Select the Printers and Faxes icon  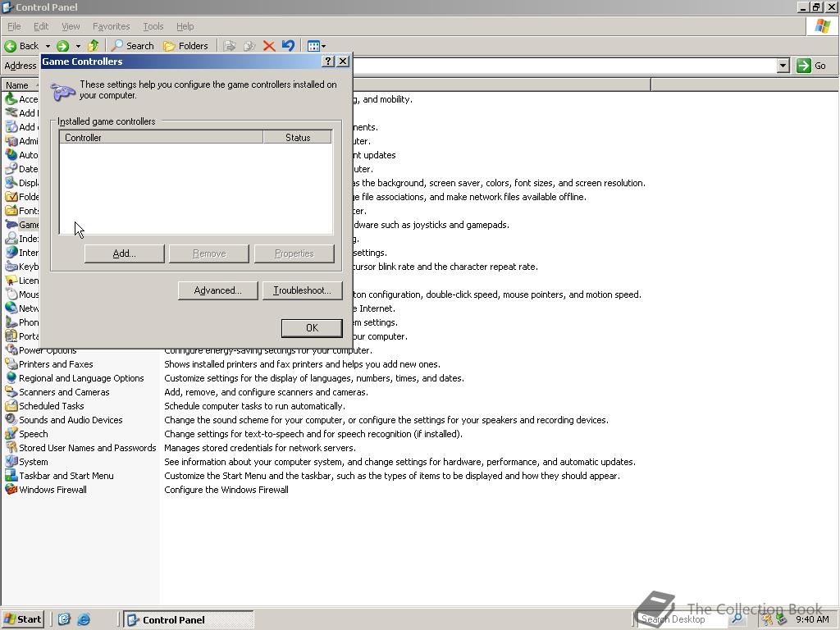(11, 363)
